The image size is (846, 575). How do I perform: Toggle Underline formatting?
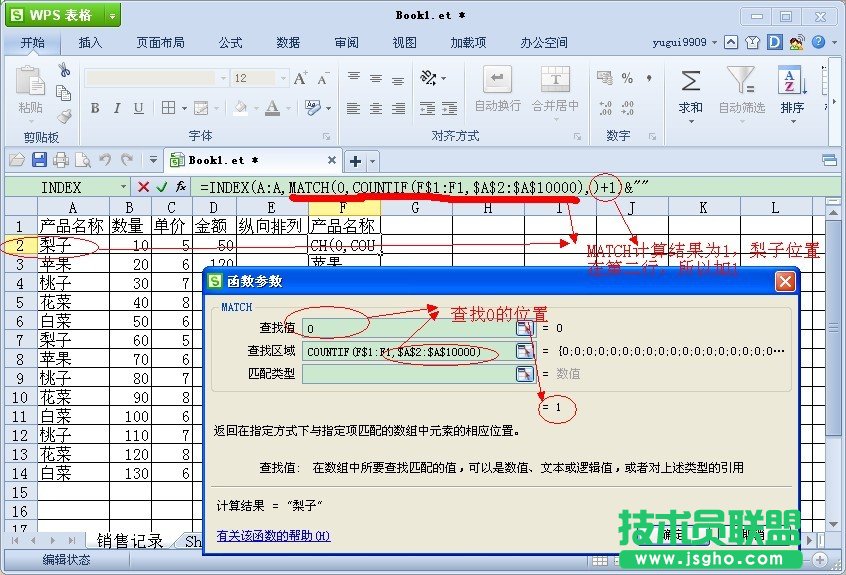[139, 108]
